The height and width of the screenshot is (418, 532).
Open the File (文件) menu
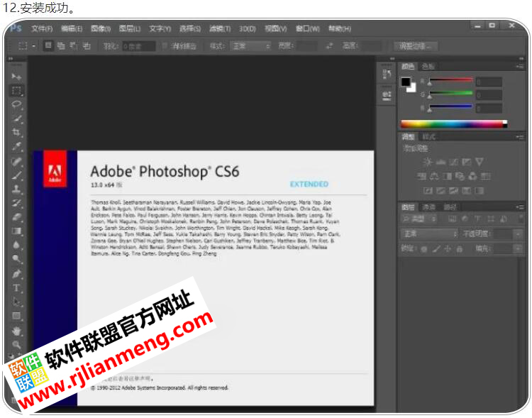pyautogui.click(x=42, y=28)
